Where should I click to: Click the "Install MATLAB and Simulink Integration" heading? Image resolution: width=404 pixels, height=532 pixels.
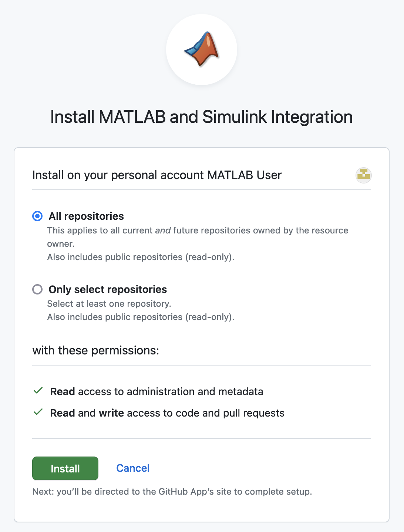[x=202, y=117]
